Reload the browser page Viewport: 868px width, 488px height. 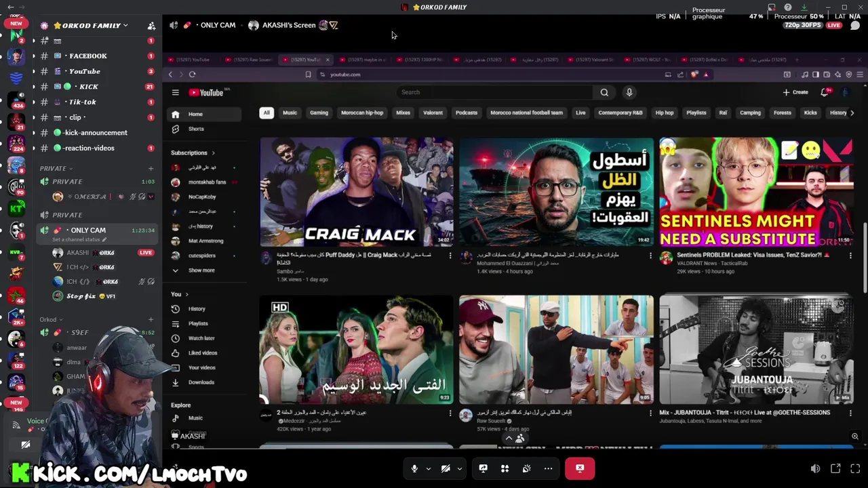click(x=192, y=75)
